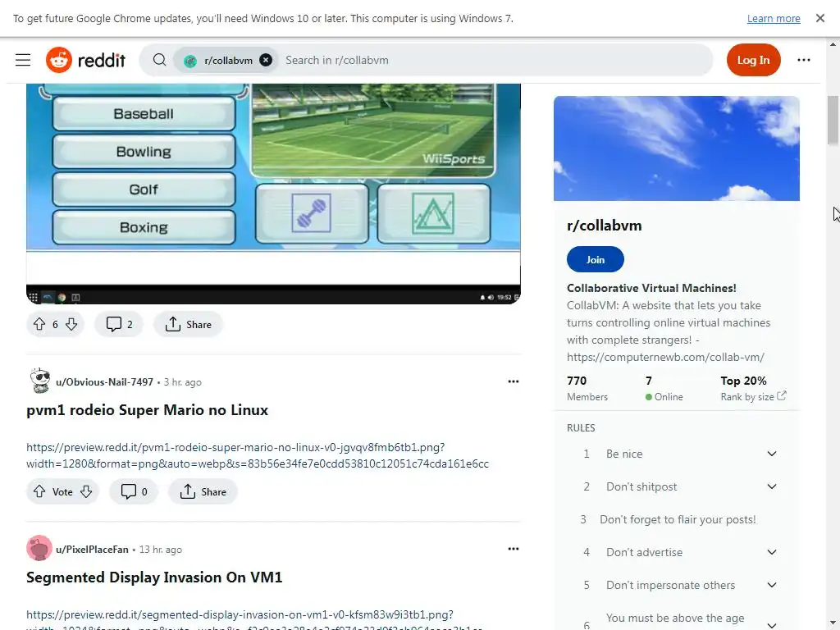The height and width of the screenshot is (630, 840).
Task: Click the 3 hr. ago timestamp
Action: (183, 382)
